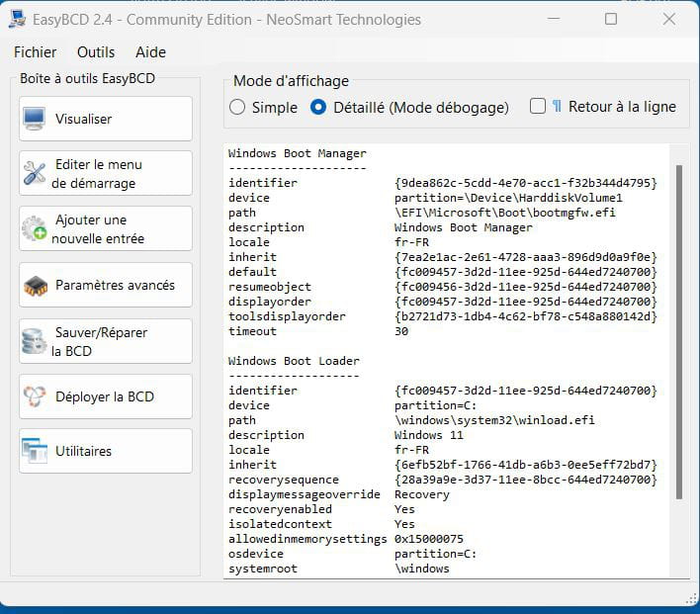The width and height of the screenshot is (700, 614).
Task: Open the Visualiser view
Action: pos(106,119)
